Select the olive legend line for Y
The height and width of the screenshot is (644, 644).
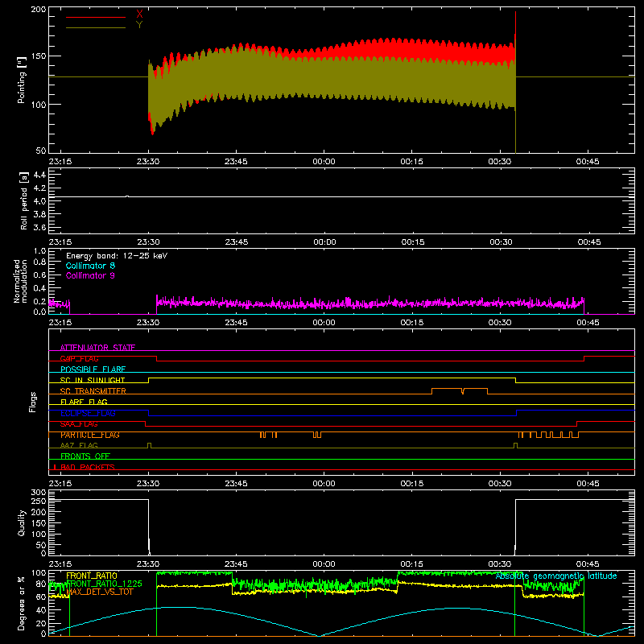tap(96, 27)
